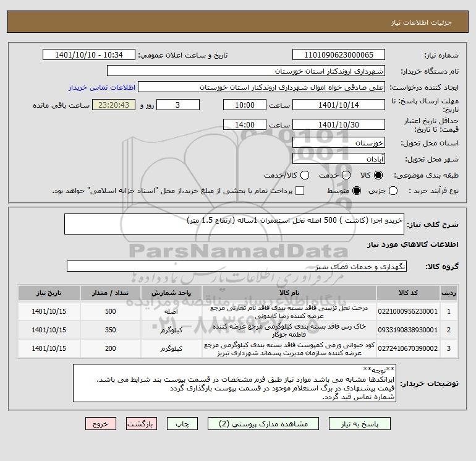Click the delivery city field آبادان
Viewport: 476px width, 461px height.
[339, 159]
